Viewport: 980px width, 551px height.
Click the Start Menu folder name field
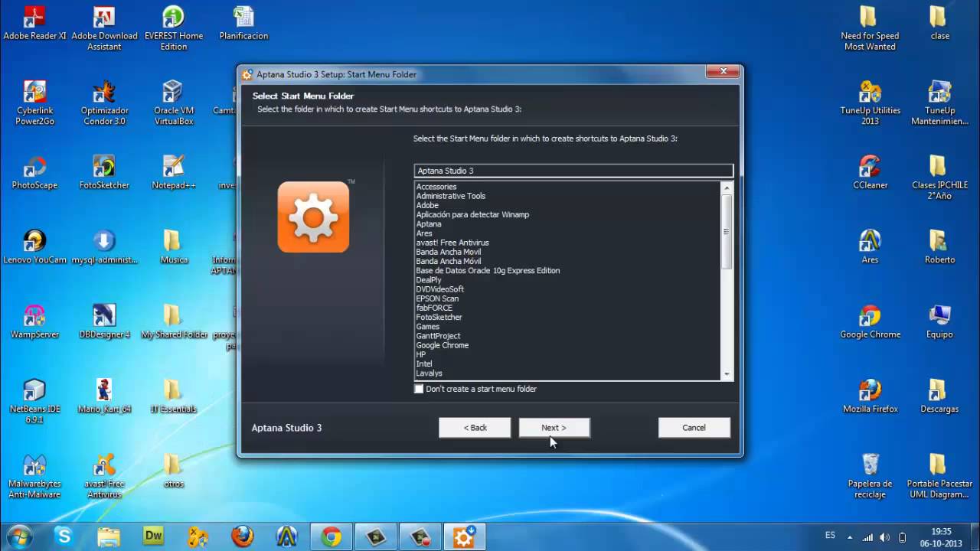point(573,171)
